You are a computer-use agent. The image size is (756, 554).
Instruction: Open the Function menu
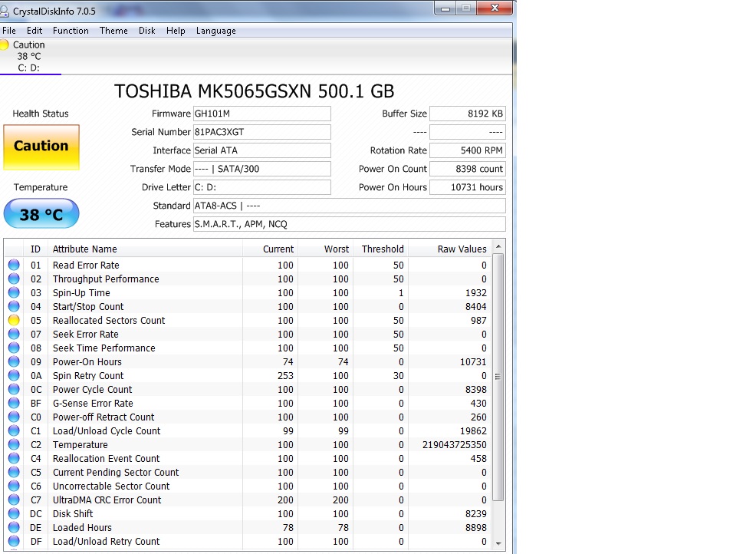[71, 31]
